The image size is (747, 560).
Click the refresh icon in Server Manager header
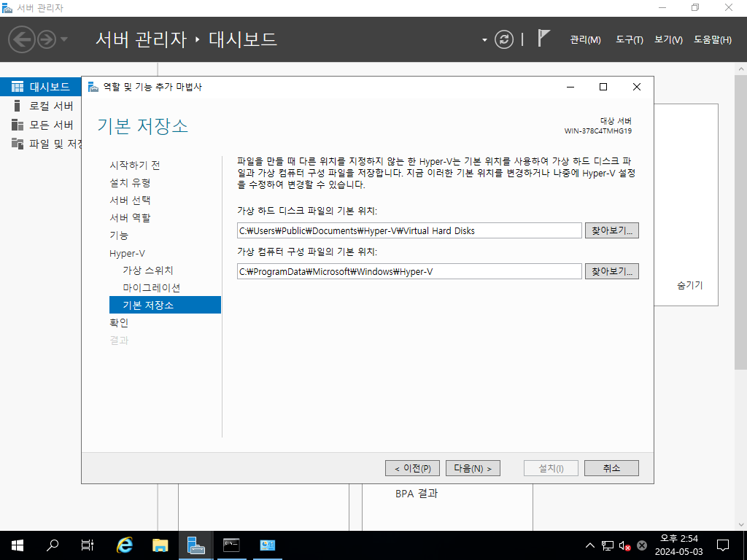point(504,39)
